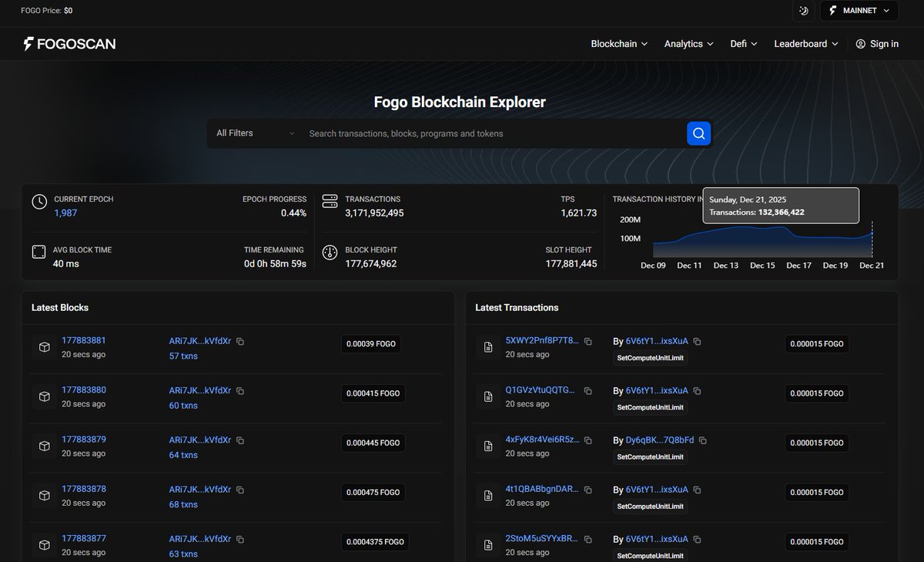The height and width of the screenshot is (562, 924).
Task: Click the Avg Block Time square icon
Action: click(x=39, y=253)
